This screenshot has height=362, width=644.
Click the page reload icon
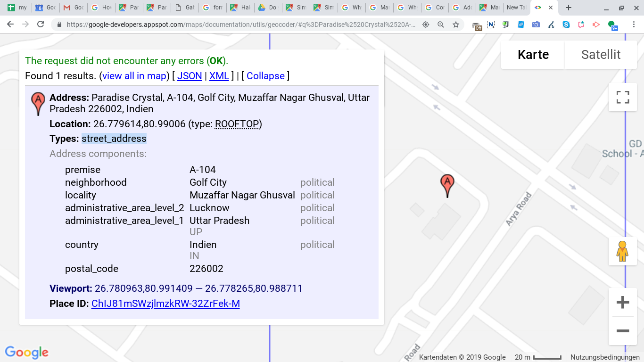point(40,24)
